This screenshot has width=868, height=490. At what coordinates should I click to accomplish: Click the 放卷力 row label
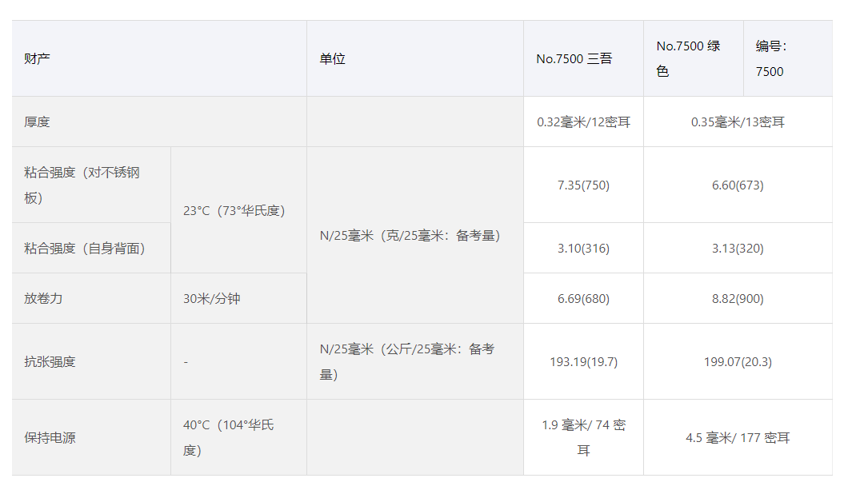click(44, 299)
